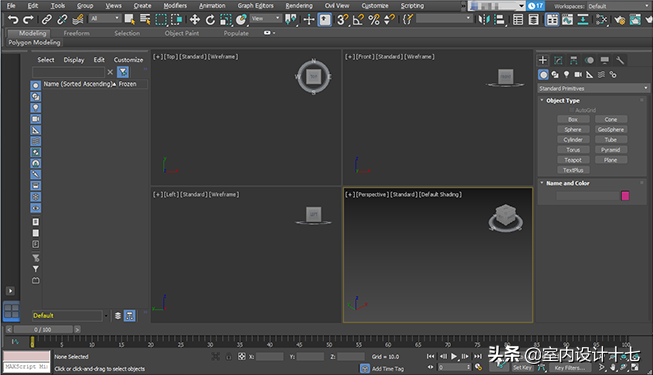Open the Create panel plus tab
653x375 pixels.
click(543, 60)
